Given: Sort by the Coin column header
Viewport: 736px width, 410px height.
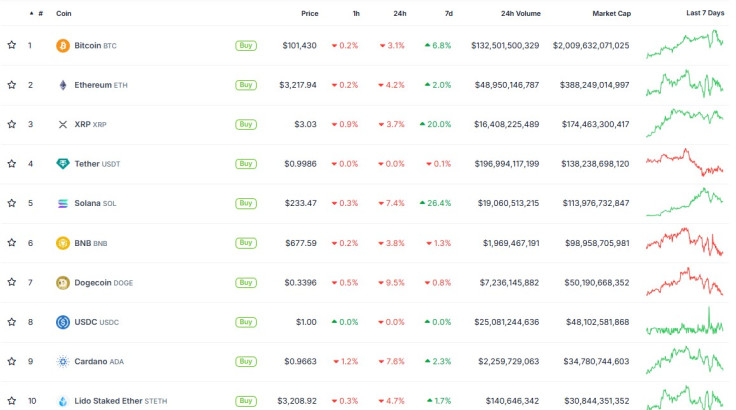Looking at the screenshot, I should (64, 14).
